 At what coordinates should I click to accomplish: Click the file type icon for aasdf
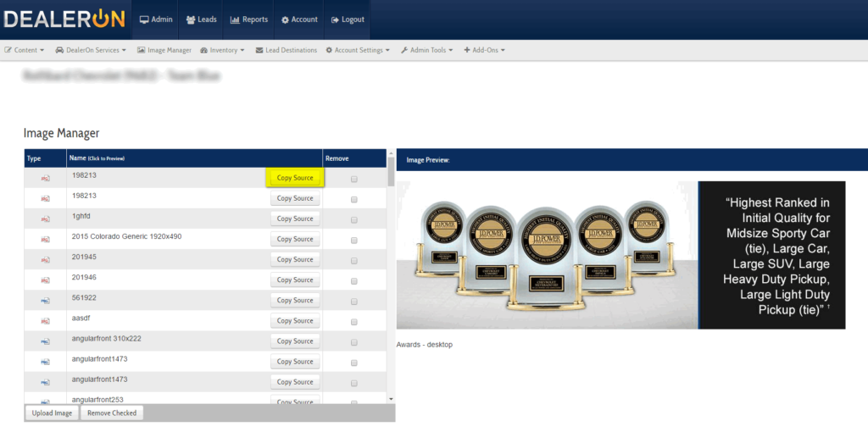(x=46, y=321)
